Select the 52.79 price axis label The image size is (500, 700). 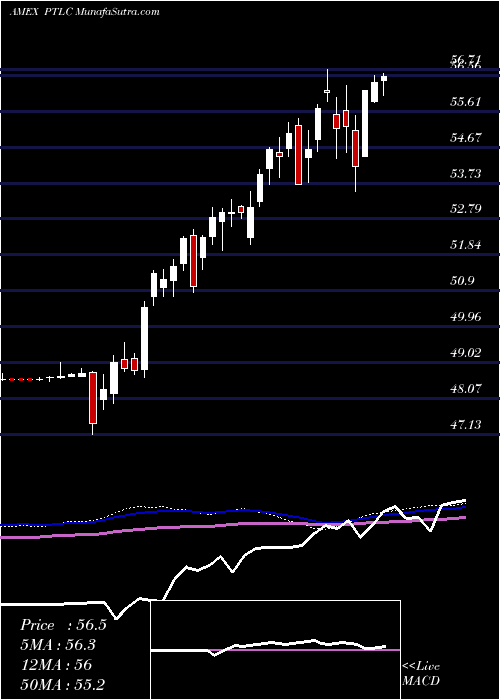466,208
